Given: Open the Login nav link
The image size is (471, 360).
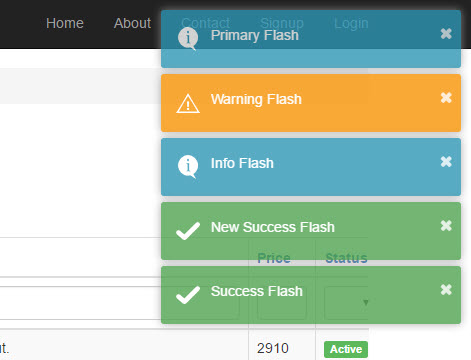Looking at the screenshot, I should point(351,23).
